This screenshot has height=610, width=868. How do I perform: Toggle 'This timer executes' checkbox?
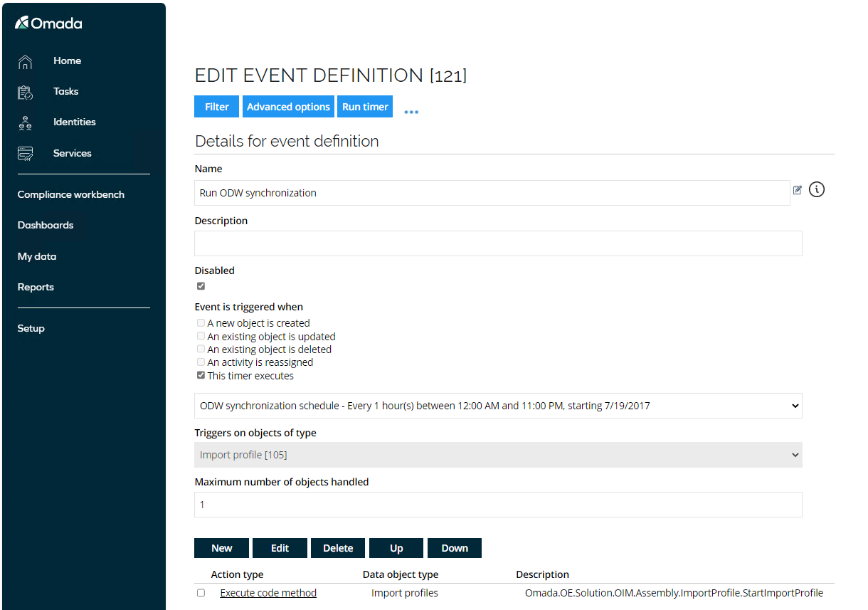pyautogui.click(x=201, y=376)
